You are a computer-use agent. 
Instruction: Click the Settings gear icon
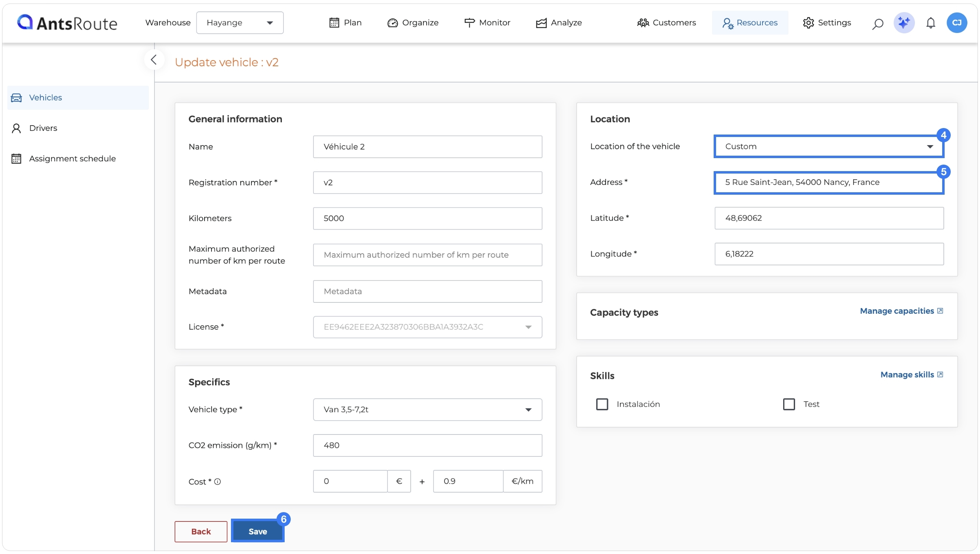pyautogui.click(x=808, y=23)
